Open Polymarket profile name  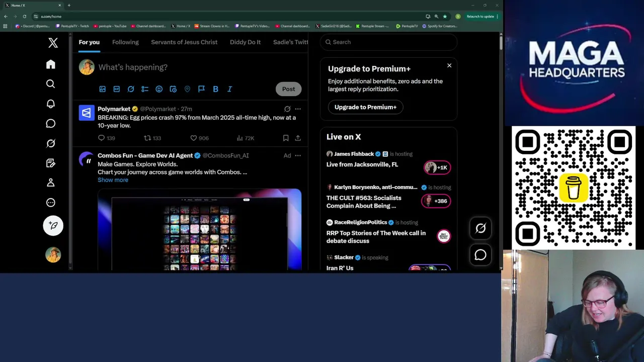point(114,109)
